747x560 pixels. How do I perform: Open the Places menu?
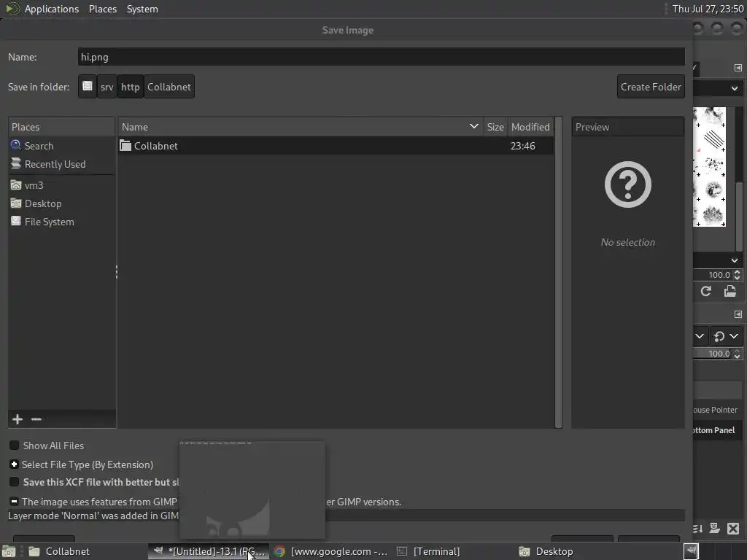(x=102, y=9)
